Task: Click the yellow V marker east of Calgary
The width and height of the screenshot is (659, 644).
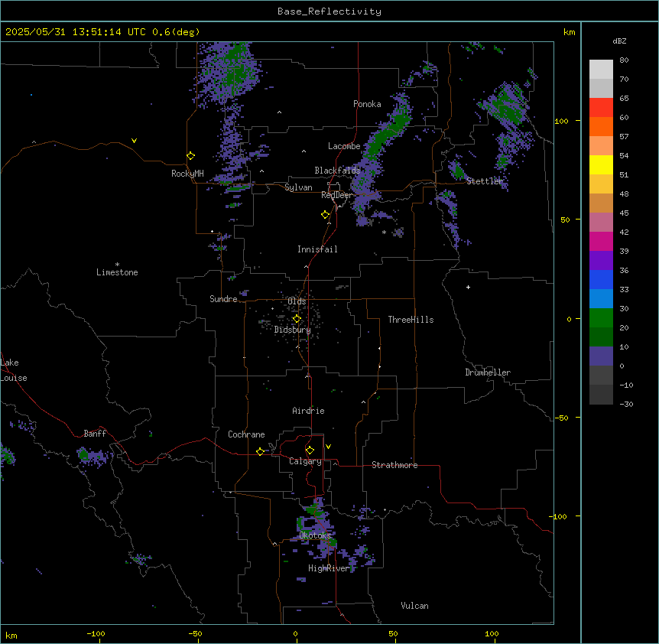Action: click(x=328, y=447)
